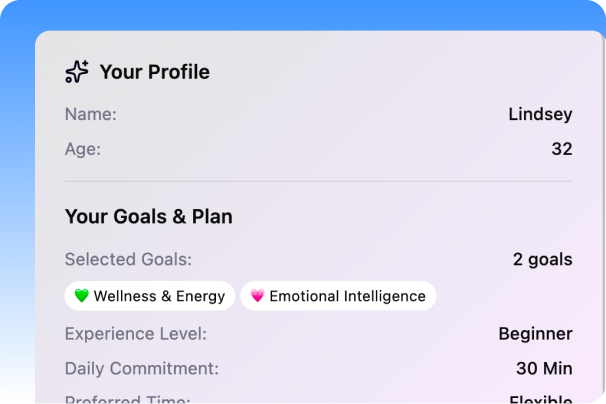Click the Experience Level label
The width and height of the screenshot is (606, 404).
(x=136, y=333)
